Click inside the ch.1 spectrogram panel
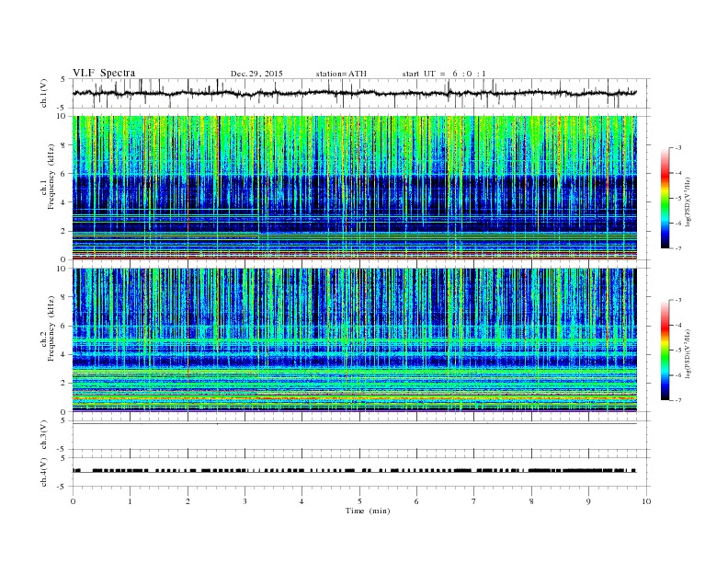The height and width of the screenshot is (563, 728). [355, 188]
